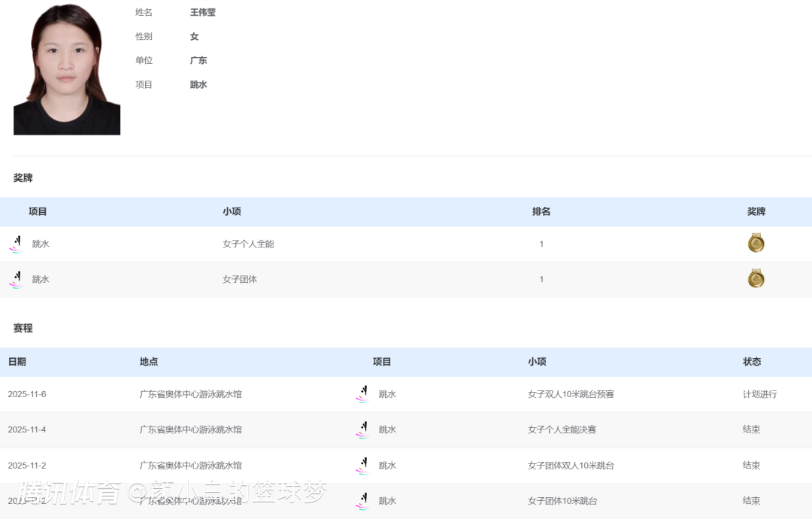Click diving icon in 2025-11-4 schedule row
Image resolution: width=812 pixels, height=519 pixels.
pyautogui.click(x=362, y=429)
